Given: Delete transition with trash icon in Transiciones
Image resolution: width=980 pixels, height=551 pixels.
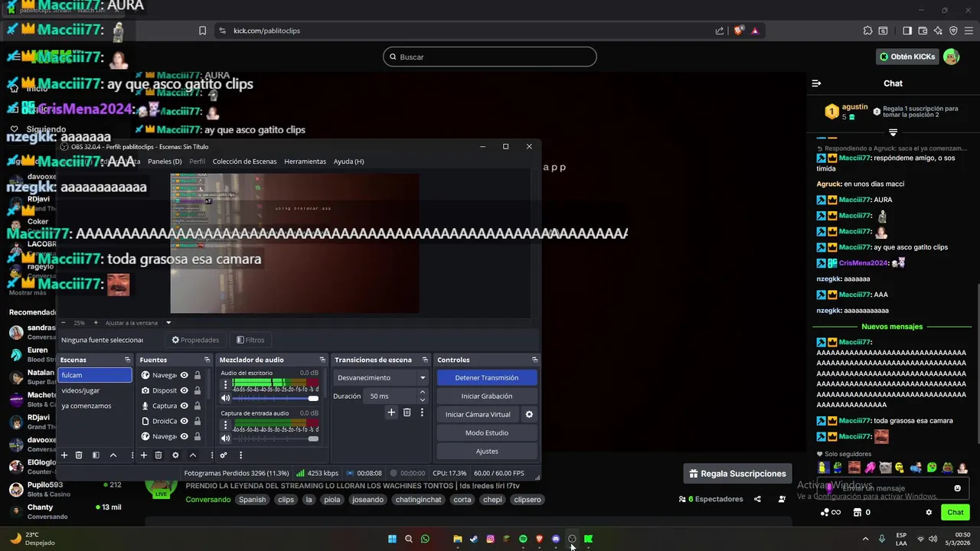Looking at the screenshot, I should 407,412.
